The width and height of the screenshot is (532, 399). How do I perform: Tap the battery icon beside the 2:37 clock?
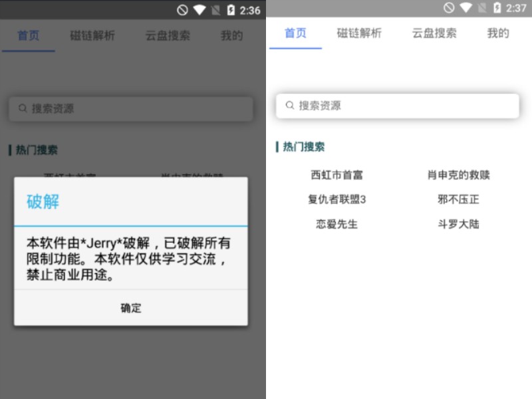496,8
